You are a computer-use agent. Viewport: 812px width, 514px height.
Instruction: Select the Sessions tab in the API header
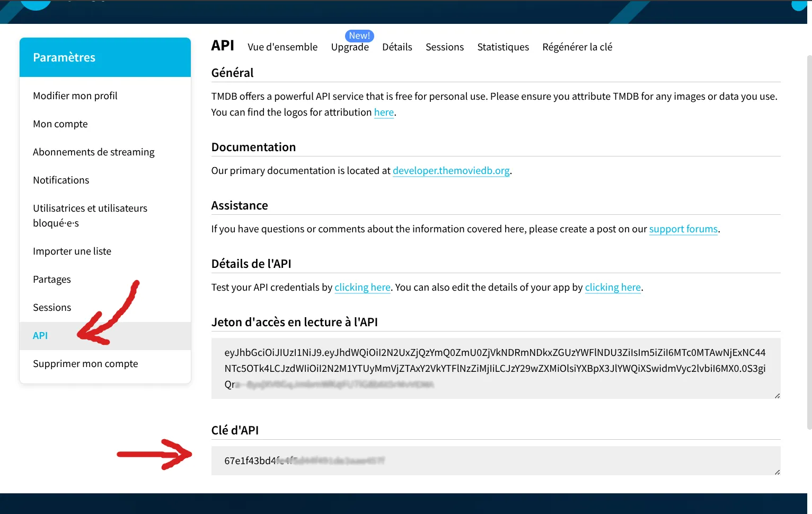click(445, 47)
